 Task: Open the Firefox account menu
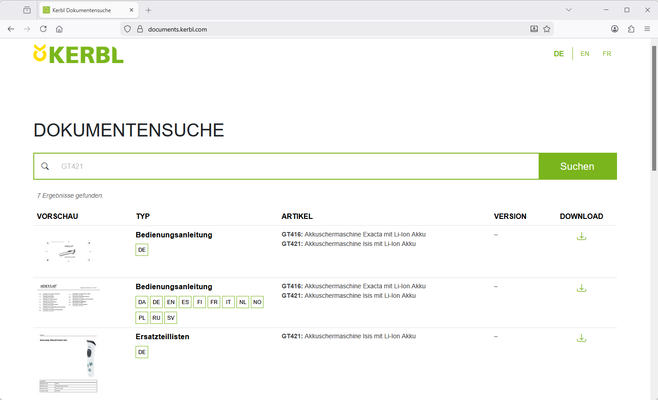(615, 29)
